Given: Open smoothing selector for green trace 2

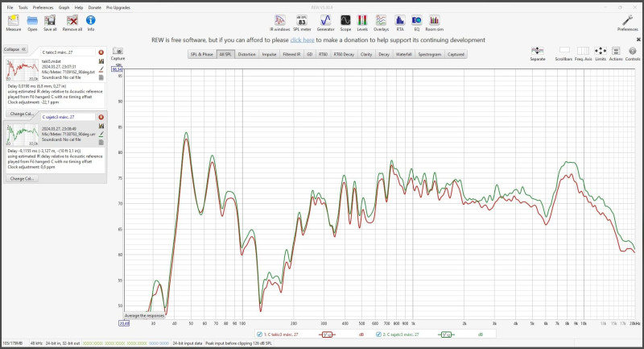Looking at the screenshot, I should (446, 334).
